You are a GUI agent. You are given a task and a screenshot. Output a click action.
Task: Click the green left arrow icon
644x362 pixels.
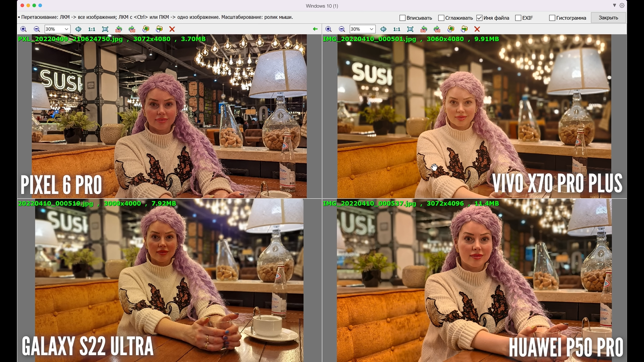click(315, 29)
